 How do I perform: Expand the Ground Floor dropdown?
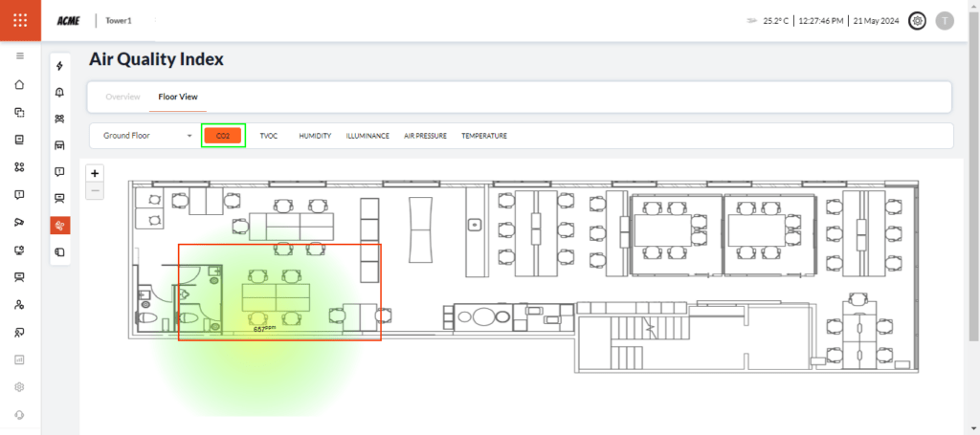pos(147,136)
